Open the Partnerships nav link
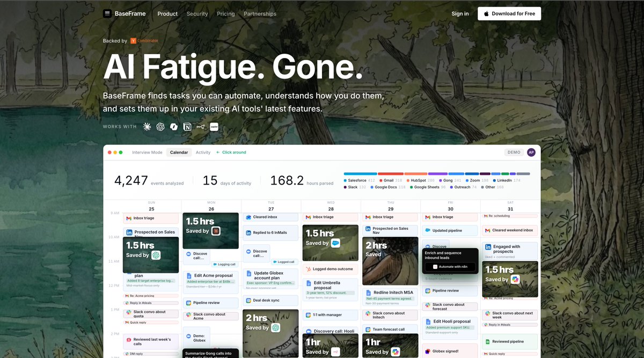Viewport: 644px width, 358px height. 260,13
